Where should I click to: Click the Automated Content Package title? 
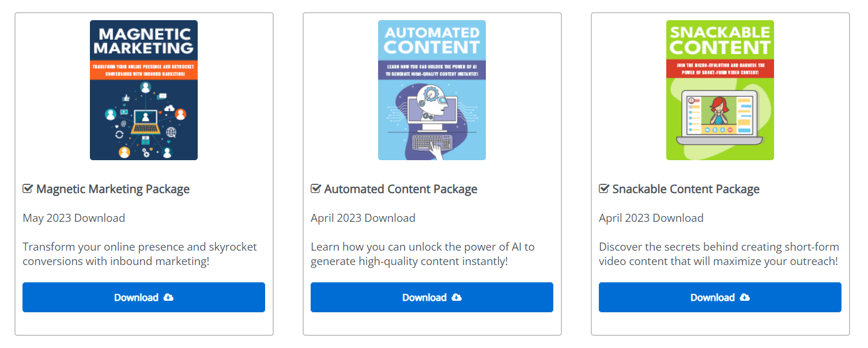401,189
